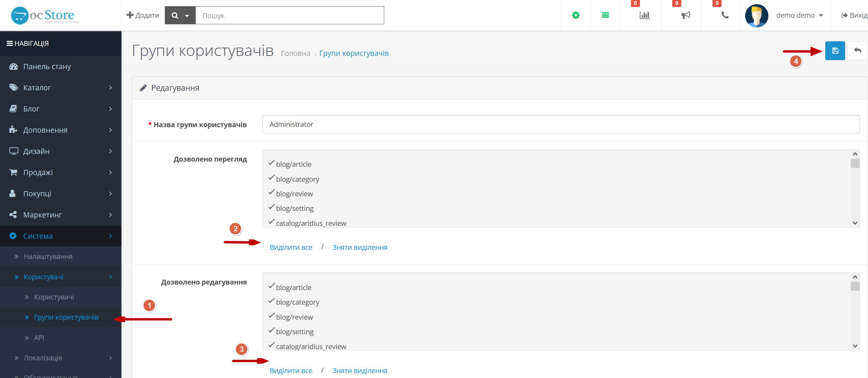Expand the Каталог sidebar menu
Screen dimensions: 868x378
61,88
